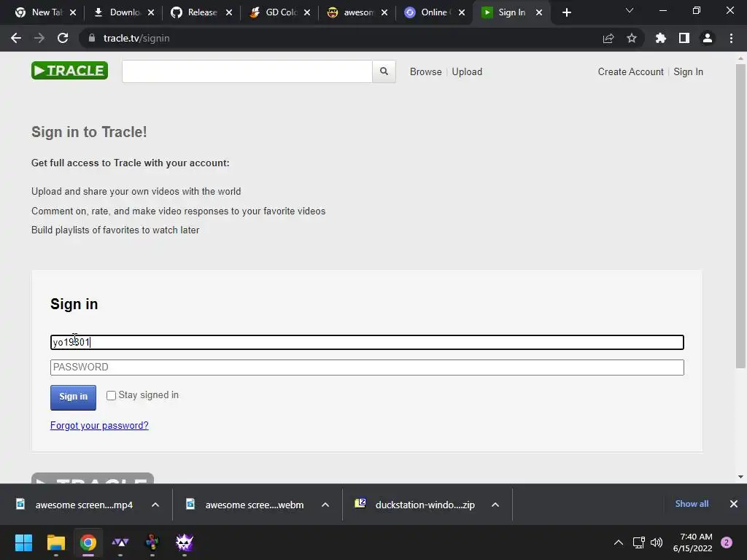Open the clock and date

coord(693,542)
